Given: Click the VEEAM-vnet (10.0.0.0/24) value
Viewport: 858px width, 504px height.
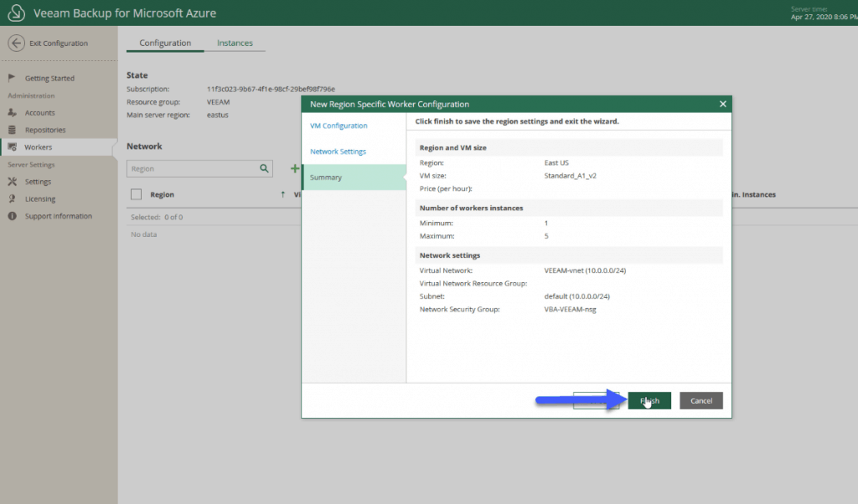Looking at the screenshot, I should coord(585,270).
